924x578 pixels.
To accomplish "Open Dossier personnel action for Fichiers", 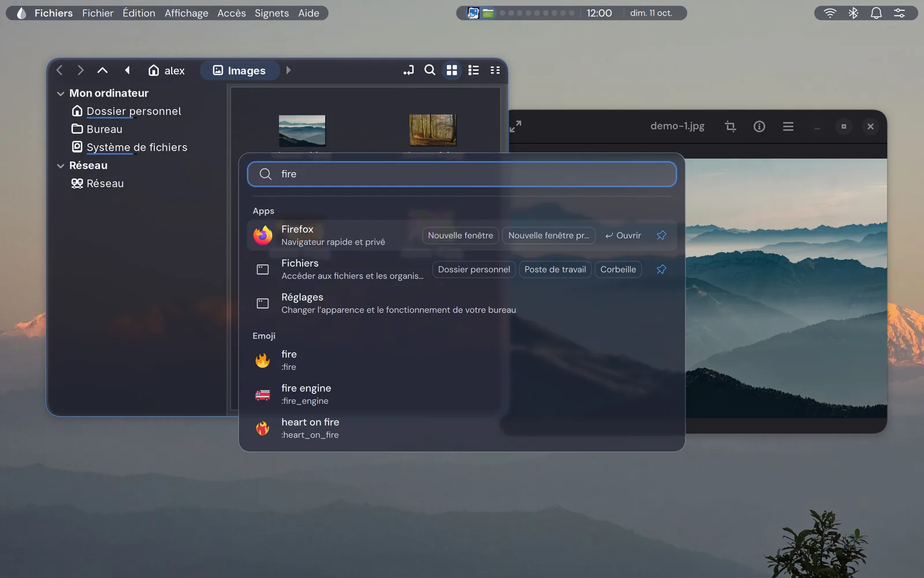I will click(474, 269).
